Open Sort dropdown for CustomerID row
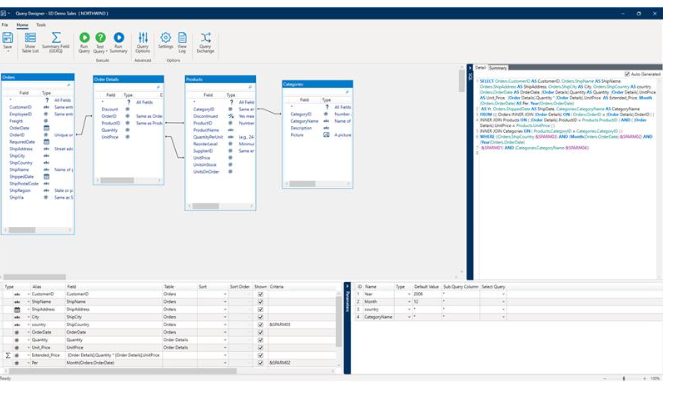This screenshot has width=678, height=394. (x=225, y=295)
